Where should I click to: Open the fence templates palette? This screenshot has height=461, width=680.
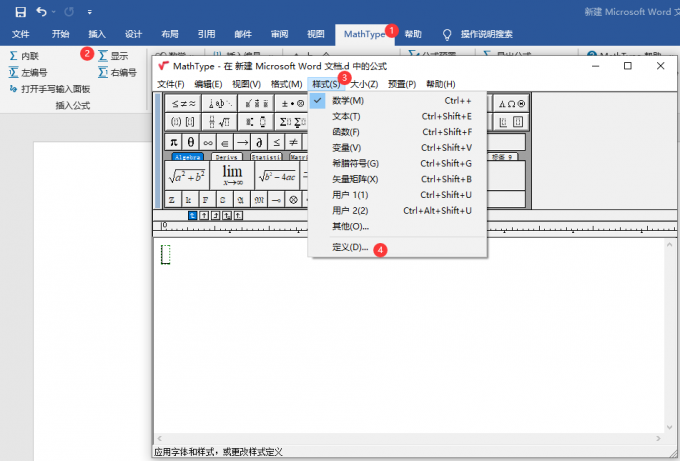183,122
